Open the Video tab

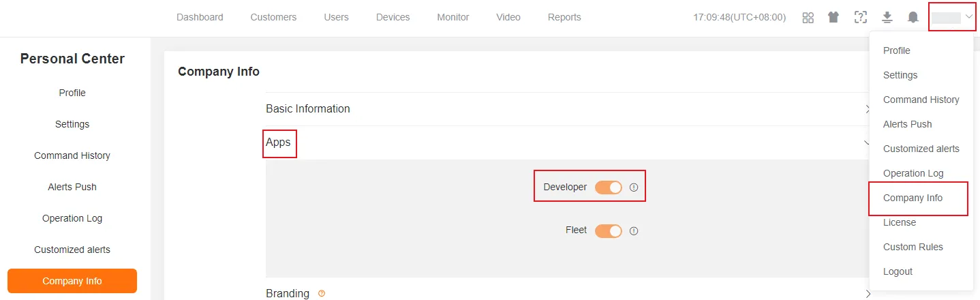(508, 18)
